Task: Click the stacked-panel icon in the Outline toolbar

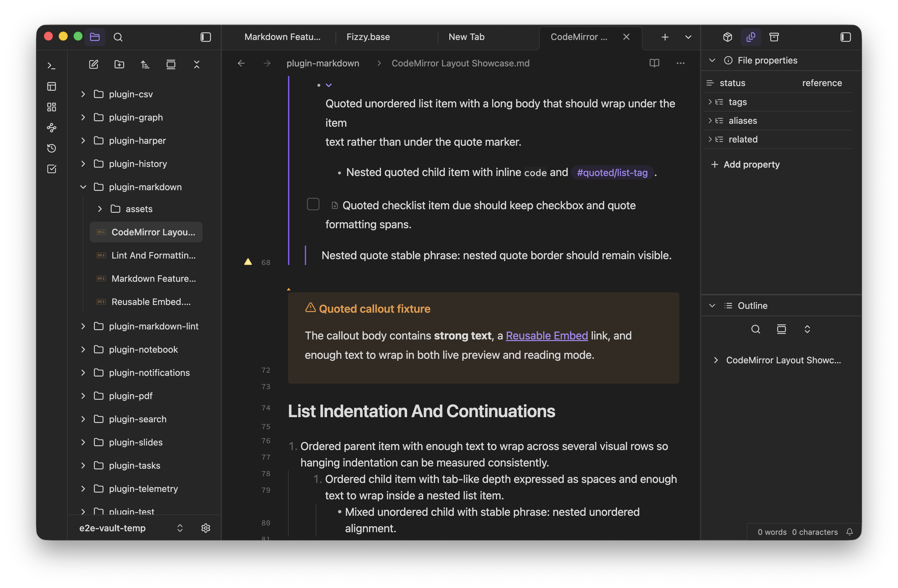Action: pos(782,329)
